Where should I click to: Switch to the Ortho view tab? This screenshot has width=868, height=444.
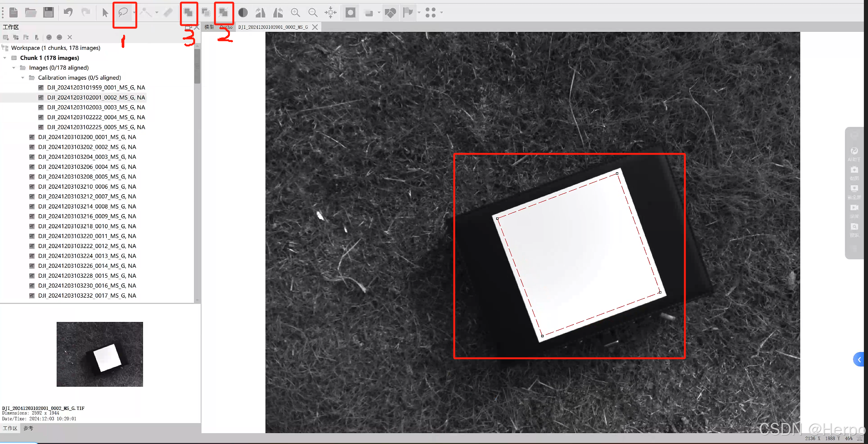tap(226, 27)
